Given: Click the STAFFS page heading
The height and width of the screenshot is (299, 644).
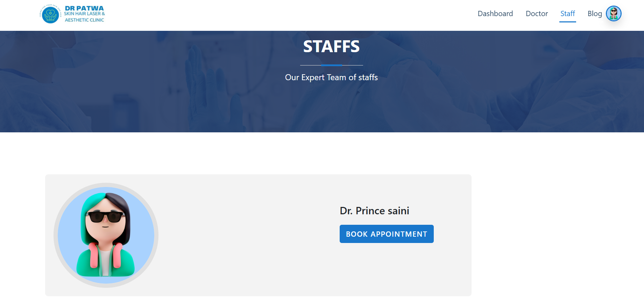Looking at the screenshot, I should click(x=331, y=47).
